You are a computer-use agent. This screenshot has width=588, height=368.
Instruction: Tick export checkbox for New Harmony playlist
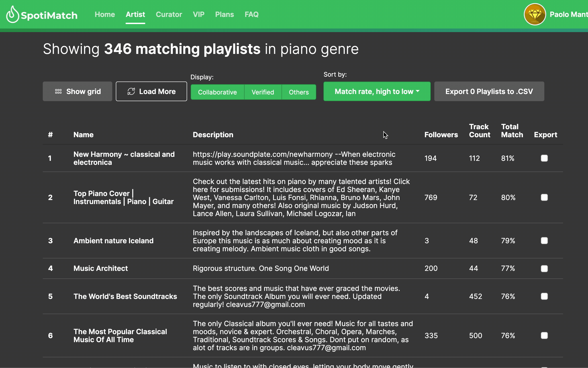(544, 158)
